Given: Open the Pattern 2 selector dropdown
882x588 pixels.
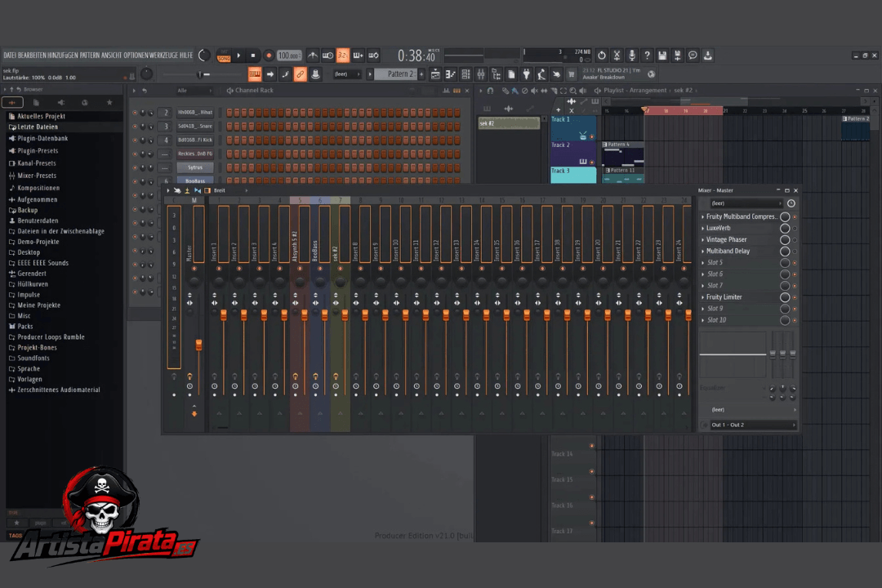Looking at the screenshot, I should (396, 73).
